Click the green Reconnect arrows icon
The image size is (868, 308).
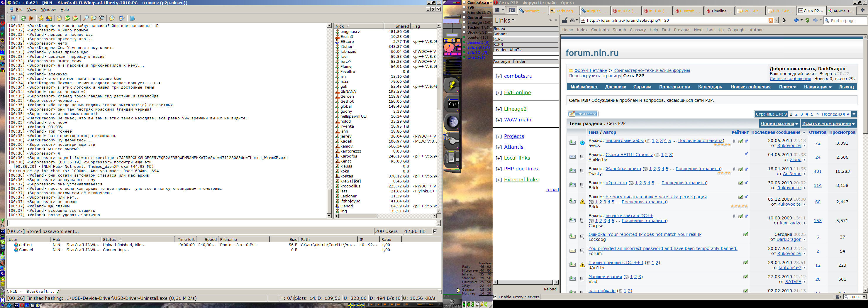pos(23,18)
